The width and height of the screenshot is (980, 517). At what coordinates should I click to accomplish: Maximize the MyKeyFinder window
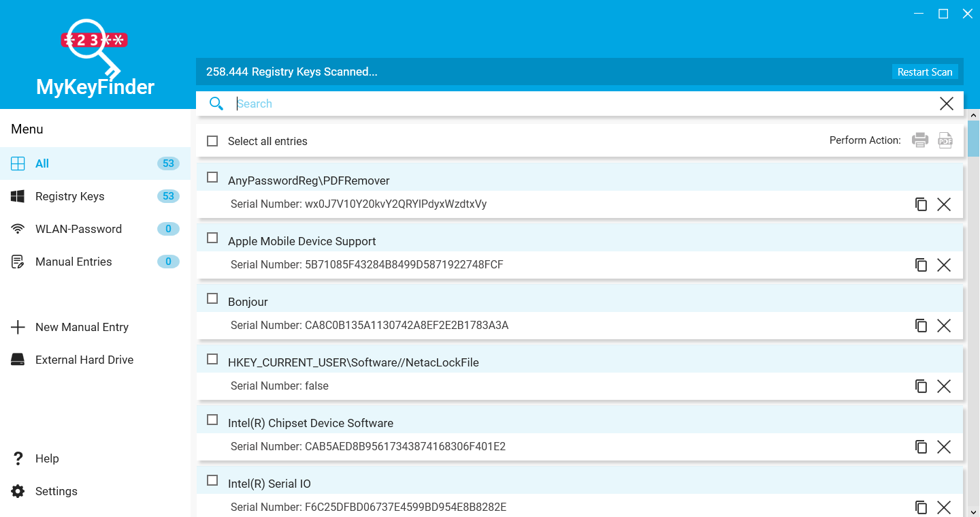[943, 14]
